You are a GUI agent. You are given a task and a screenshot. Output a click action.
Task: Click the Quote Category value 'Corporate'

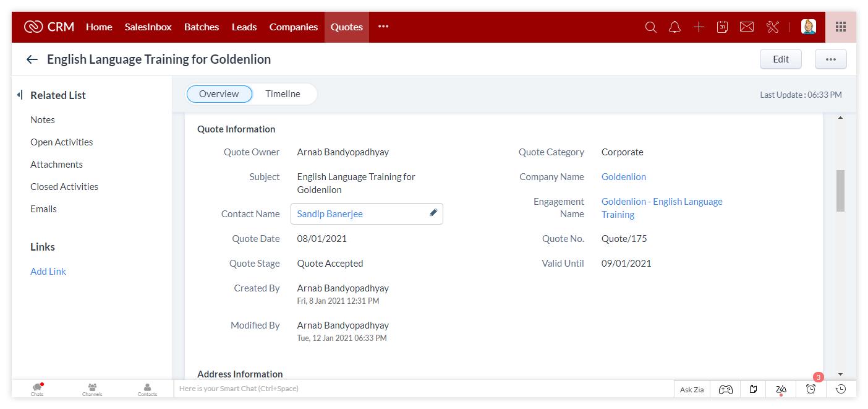623,152
